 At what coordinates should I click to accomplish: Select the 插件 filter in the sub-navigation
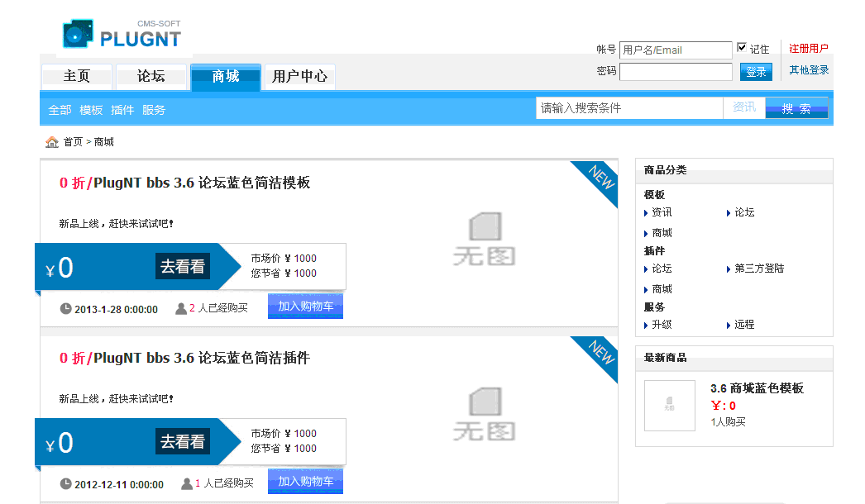tap(122, 110)
